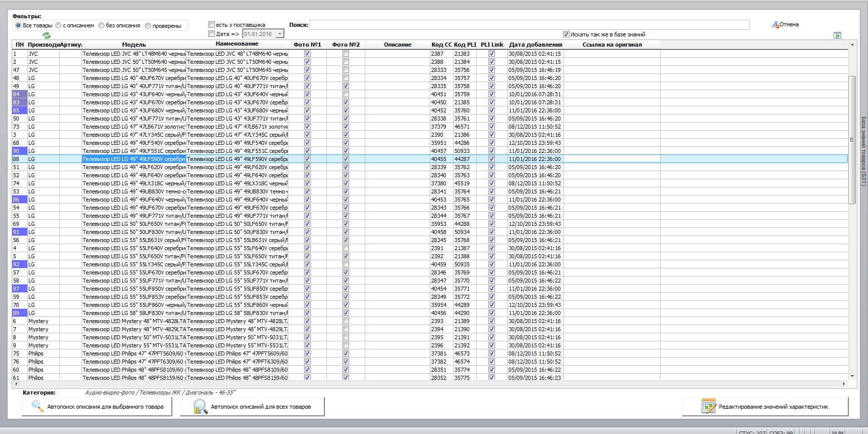Viewport: 868px width, 434px height.
Task: Sort by the 'Фото №2' column header
Action: [x=346, y=45]
